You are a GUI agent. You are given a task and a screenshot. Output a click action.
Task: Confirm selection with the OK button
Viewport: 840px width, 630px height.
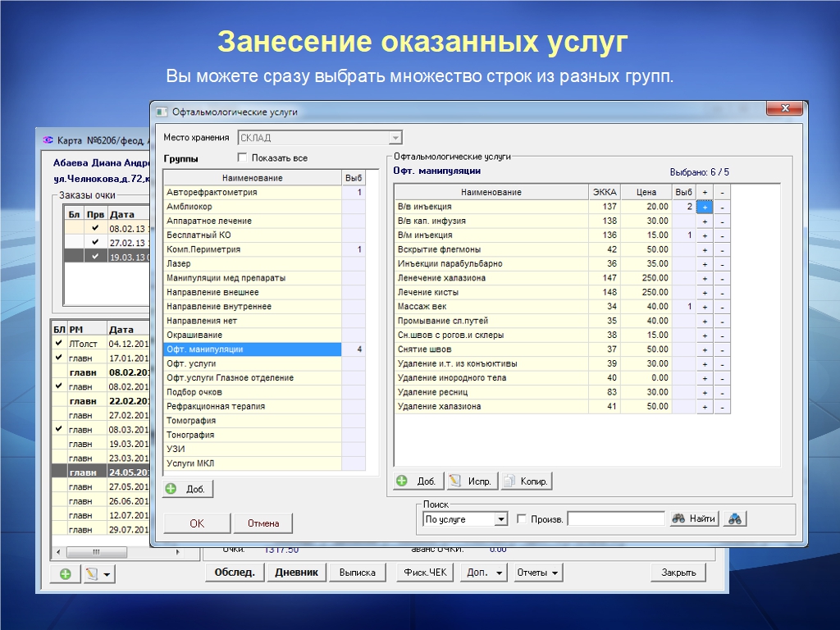(197, 523)
